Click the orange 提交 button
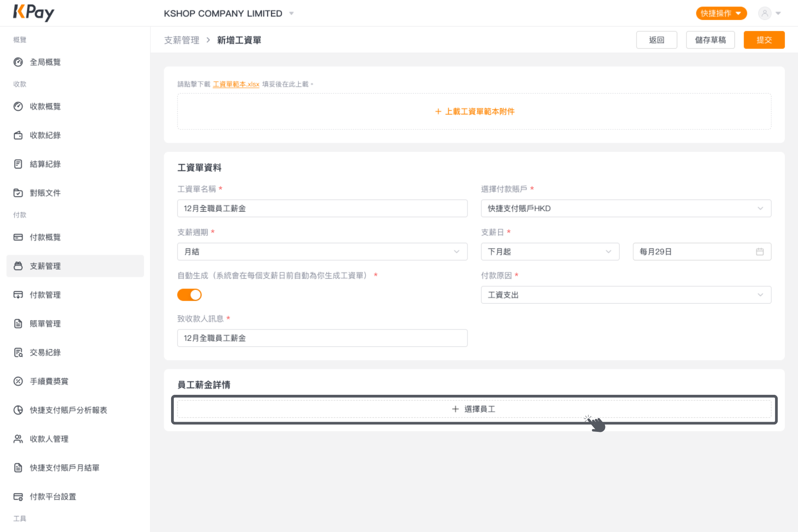 764,40
